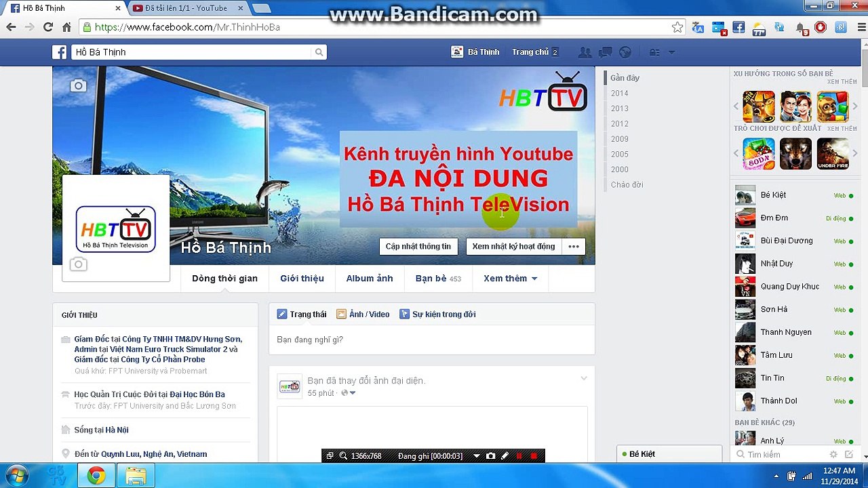
Task: Show next trending games with right arrow
Action: coord(855,106)
